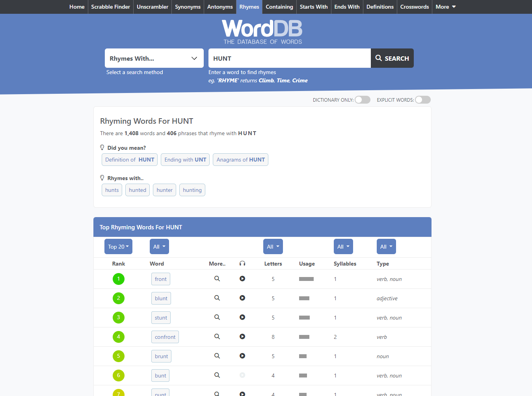Image resolution: width=532 pixels, height=396 pixels.
Task: Click the word blunt in results
Action: 161,298
